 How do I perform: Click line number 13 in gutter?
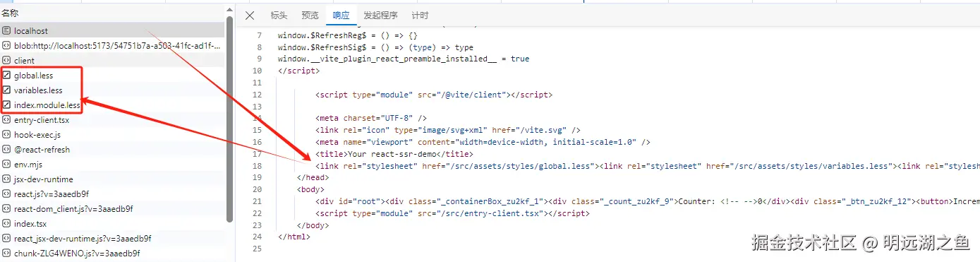(257, 107)
